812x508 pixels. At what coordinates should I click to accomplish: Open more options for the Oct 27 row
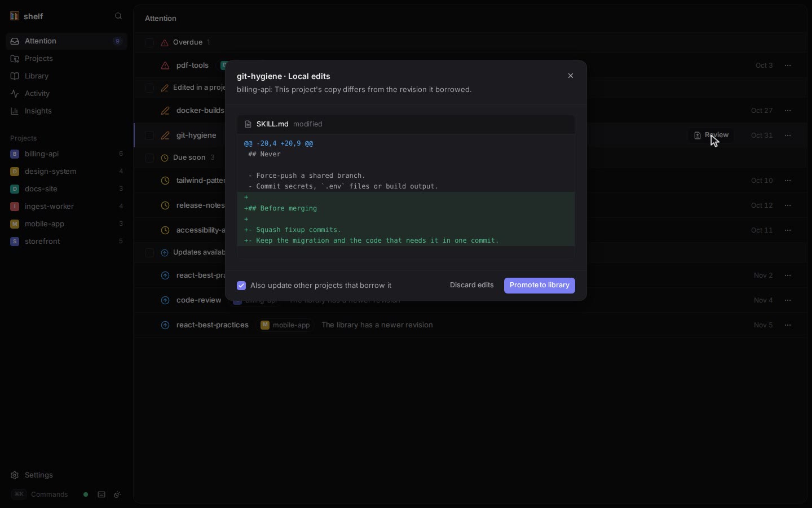point(788,111)
